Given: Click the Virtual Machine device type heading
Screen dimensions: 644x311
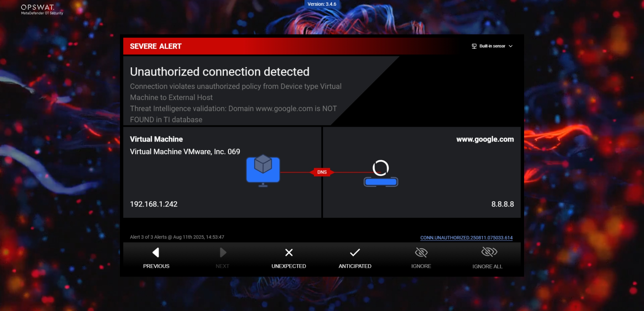Looking at the screenshot, I should [x=156, y=139].
